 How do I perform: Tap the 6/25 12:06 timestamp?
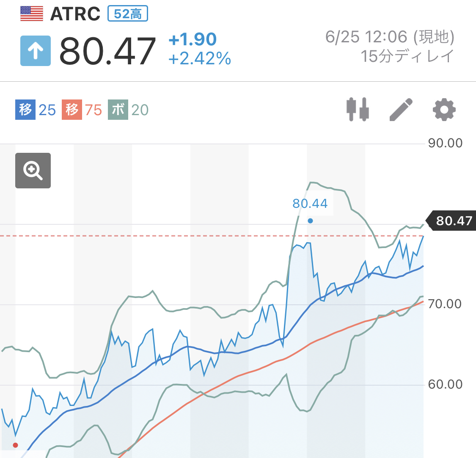[366, 37]
